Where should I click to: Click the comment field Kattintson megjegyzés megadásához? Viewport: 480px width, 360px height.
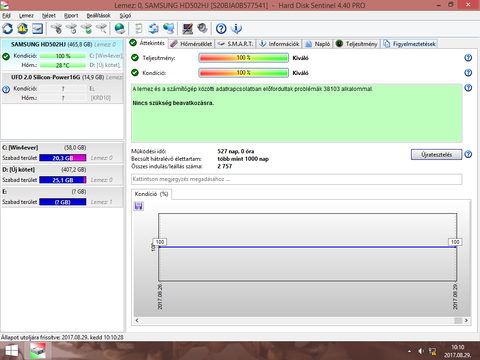point(297,179)
